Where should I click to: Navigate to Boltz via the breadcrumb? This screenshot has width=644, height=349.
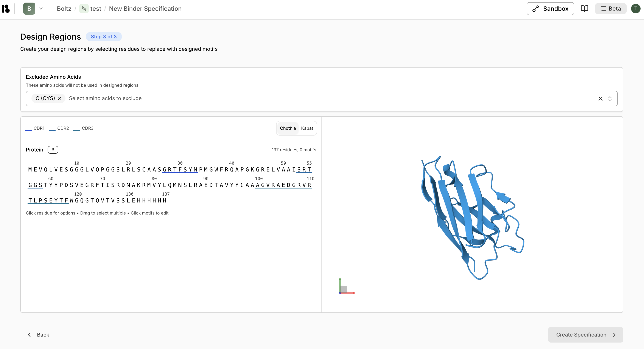64,8
